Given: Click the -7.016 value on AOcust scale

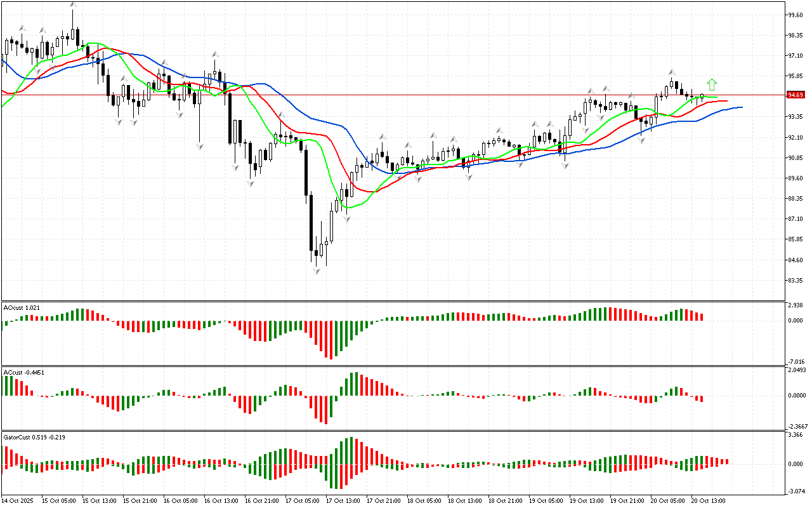Looking at the screenshot, I should pos(796,361).
